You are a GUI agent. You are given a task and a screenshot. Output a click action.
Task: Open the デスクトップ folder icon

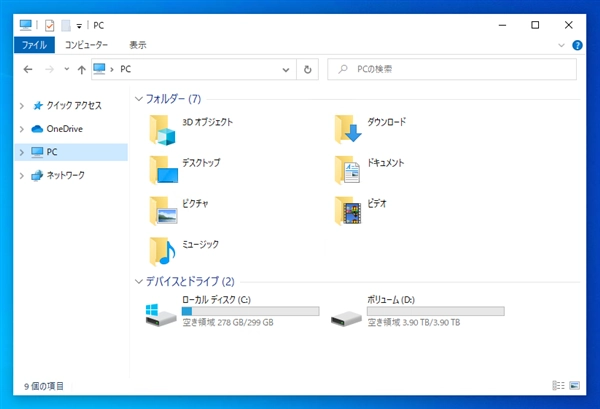point(163,170)
